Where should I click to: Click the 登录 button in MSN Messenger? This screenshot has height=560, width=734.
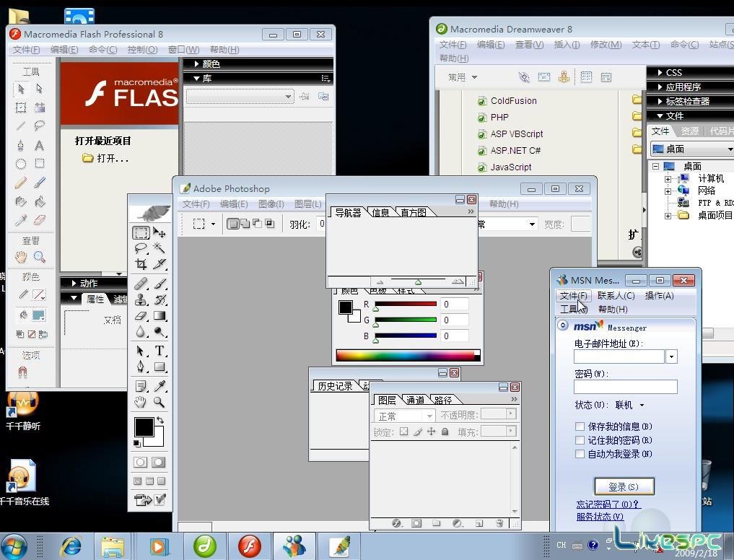click(625, 486)
